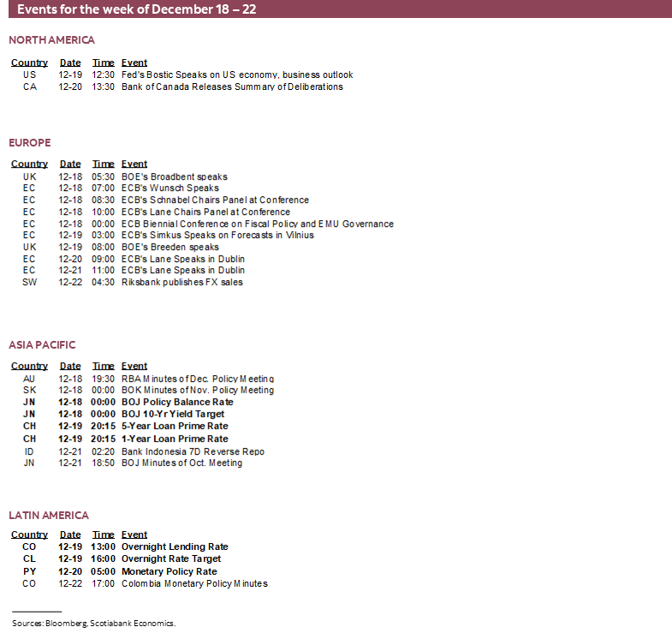Screen dimensions: 672x633
Task: Select the BOE's Broadbent speaks row
Action: coord(174,176)
